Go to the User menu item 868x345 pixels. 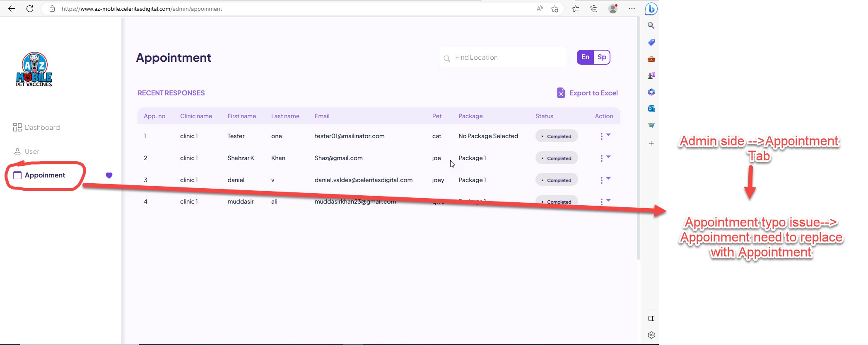[x=31, y=151]
